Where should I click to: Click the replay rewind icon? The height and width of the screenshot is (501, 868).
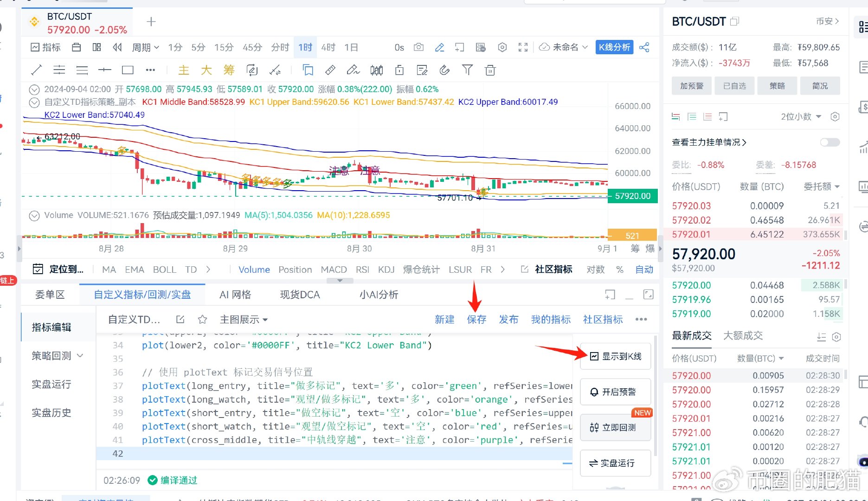click(x=117, y=47)
